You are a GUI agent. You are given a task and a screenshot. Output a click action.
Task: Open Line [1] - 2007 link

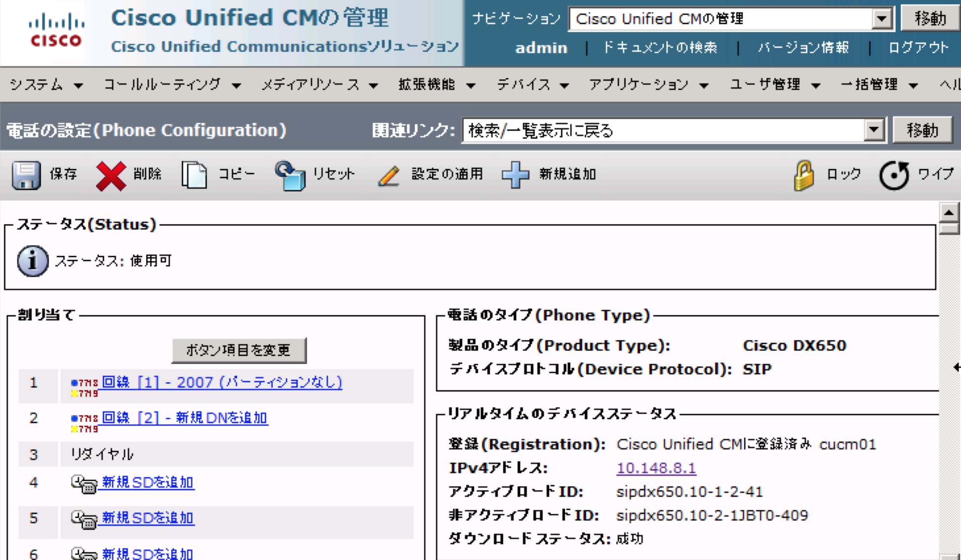point(221,382)
